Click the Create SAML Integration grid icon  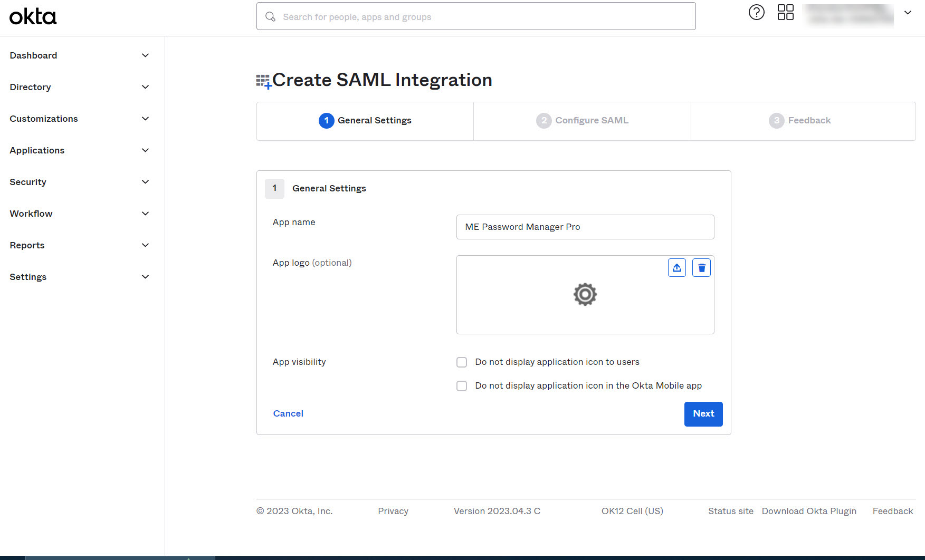click(263, 81)
